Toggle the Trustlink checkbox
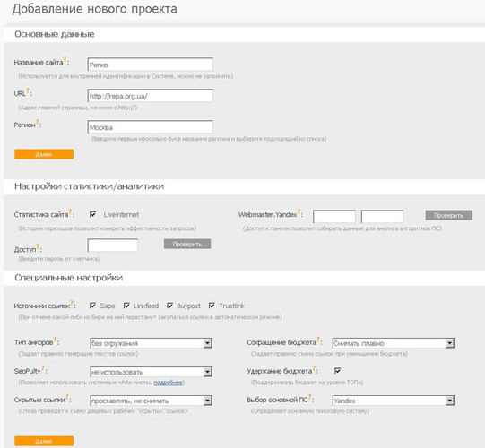The height and width of the screenshot is (448, 485). pyautogui.click(x=212, y=306)
